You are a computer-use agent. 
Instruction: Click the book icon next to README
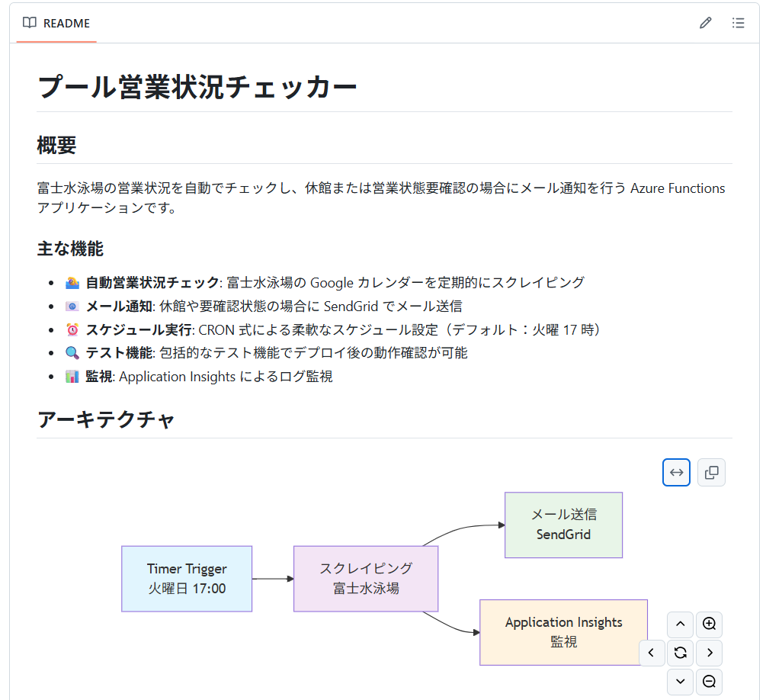(29, 23)
